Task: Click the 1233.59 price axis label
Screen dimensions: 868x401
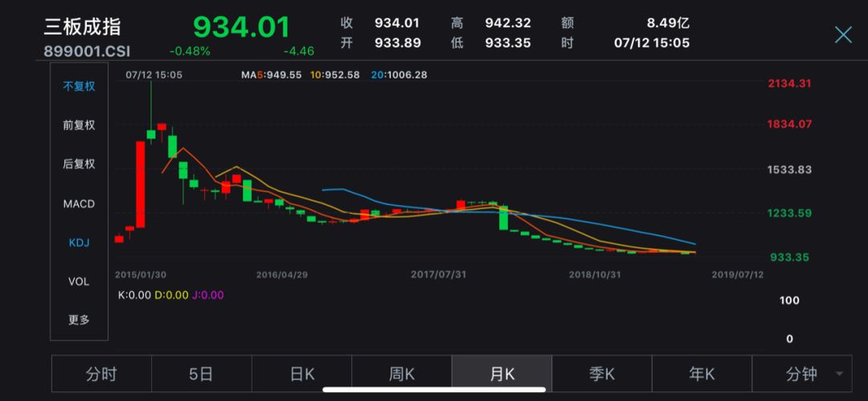Action: tap(789, 213)
